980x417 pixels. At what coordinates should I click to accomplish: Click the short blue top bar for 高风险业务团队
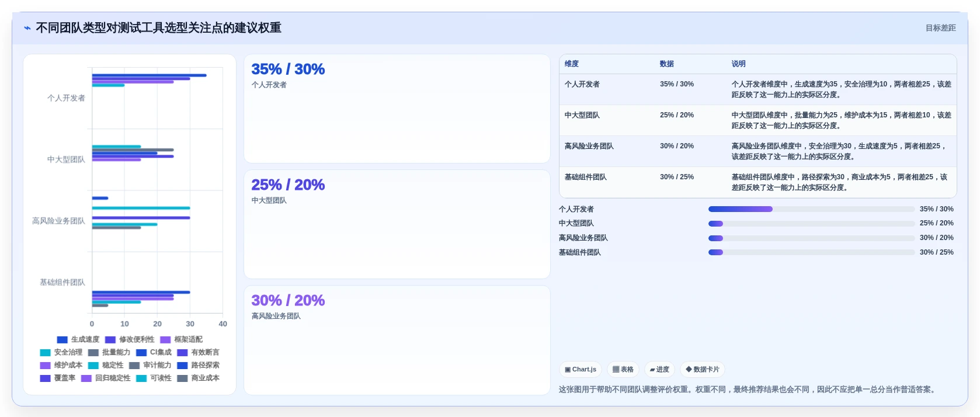pos(100,198)
